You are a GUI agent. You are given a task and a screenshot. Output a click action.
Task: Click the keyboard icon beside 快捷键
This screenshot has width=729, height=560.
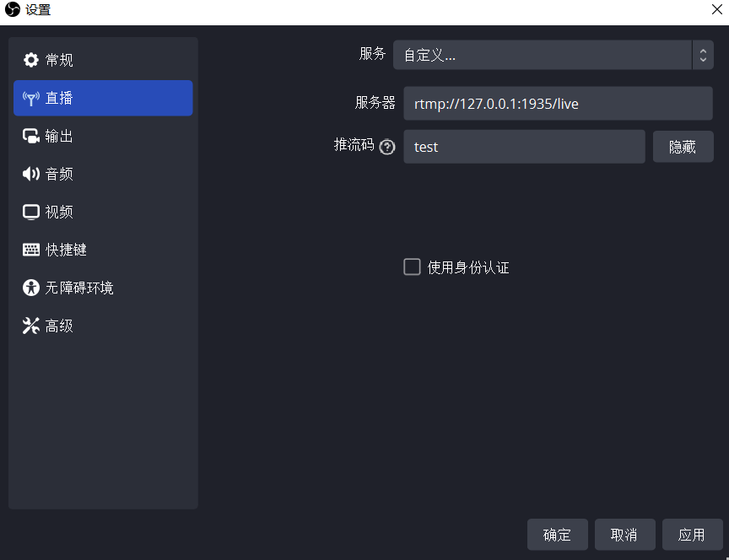coord(31,250)
